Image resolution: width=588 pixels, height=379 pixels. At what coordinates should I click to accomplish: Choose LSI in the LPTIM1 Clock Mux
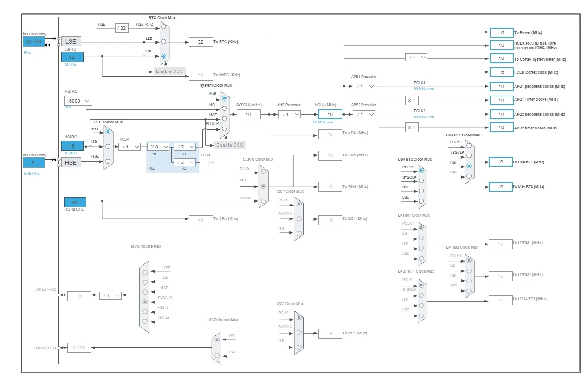421,237
